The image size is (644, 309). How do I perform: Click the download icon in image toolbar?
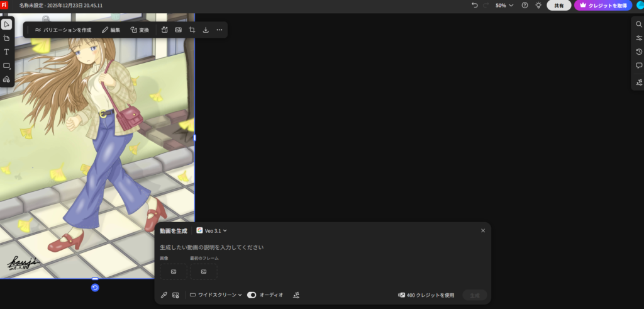(206, 30)
